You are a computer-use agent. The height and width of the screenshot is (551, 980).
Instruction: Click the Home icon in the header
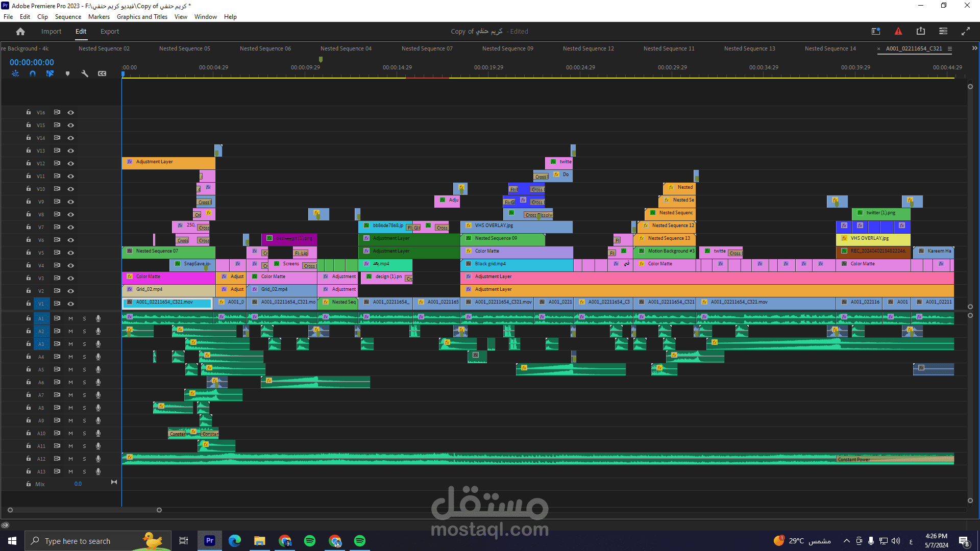(x=20, y=32)
